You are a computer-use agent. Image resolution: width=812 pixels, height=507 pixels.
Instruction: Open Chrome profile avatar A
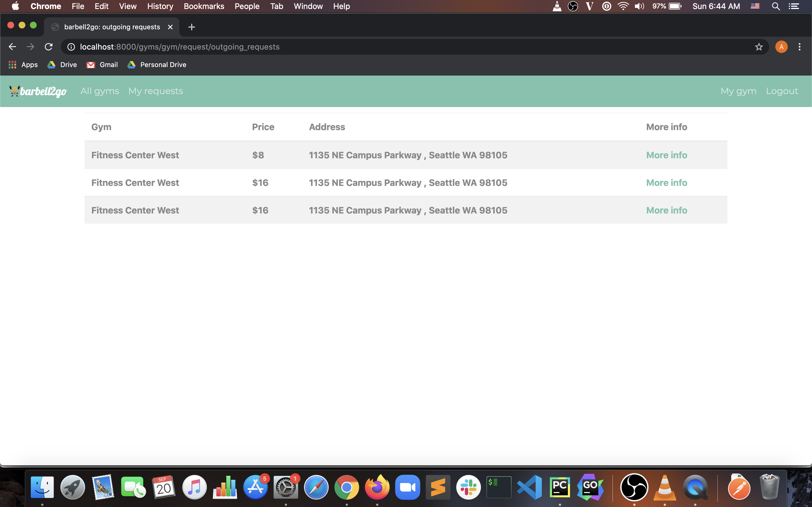(781, 47)
